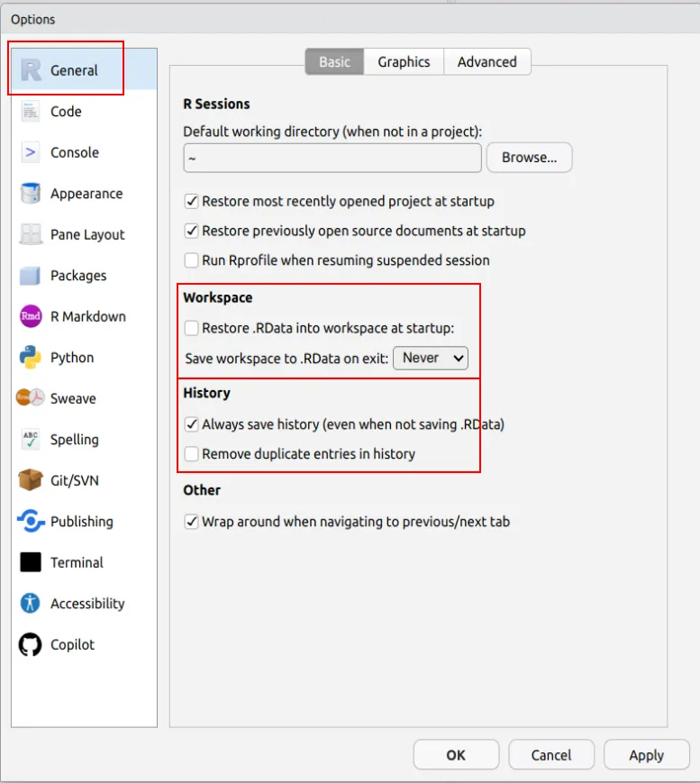700x783 pixels.
Task: Select the Code section icon
Action: (31, 112)
